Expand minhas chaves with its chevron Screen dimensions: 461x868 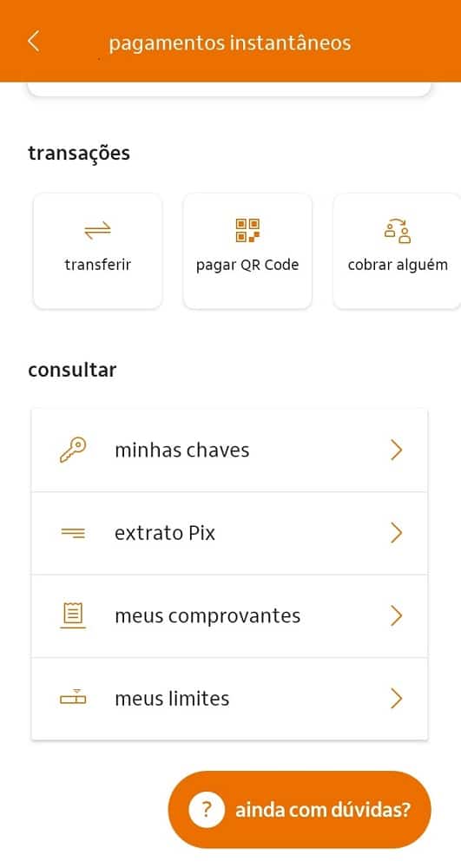point(396,450)
